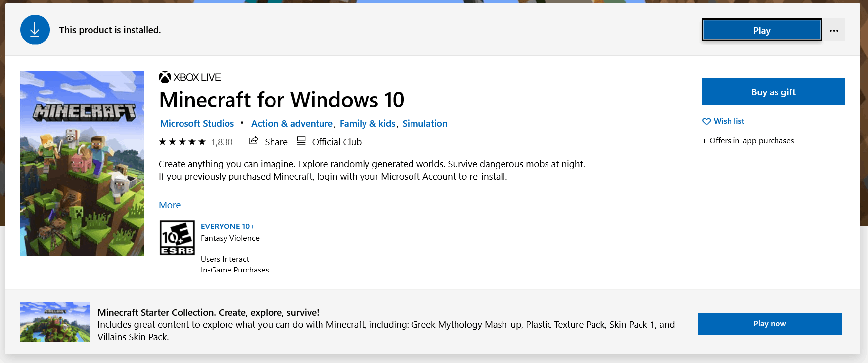Click the Share arrow icon
The height and width of the screenshot is (363, 868).
coord(254,141)
